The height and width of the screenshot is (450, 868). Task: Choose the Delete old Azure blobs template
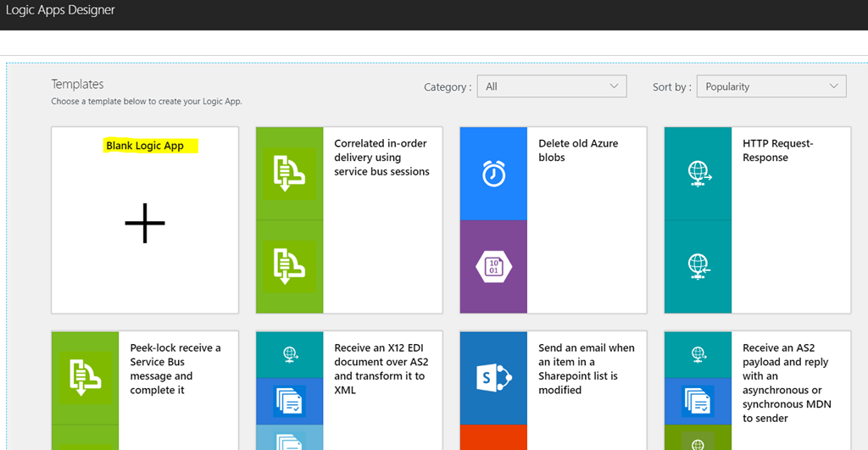point(577,151)
